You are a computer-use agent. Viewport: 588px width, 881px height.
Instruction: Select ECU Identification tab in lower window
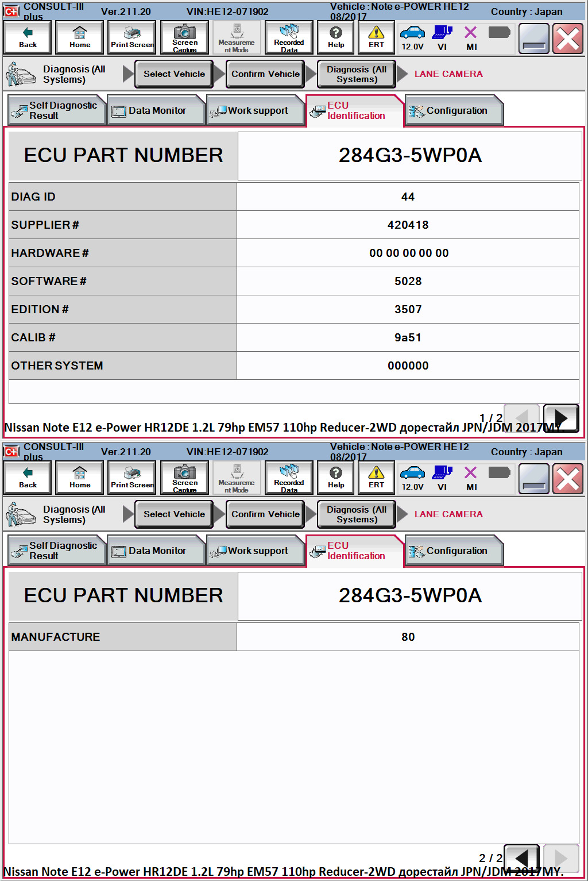coord(355,551)
